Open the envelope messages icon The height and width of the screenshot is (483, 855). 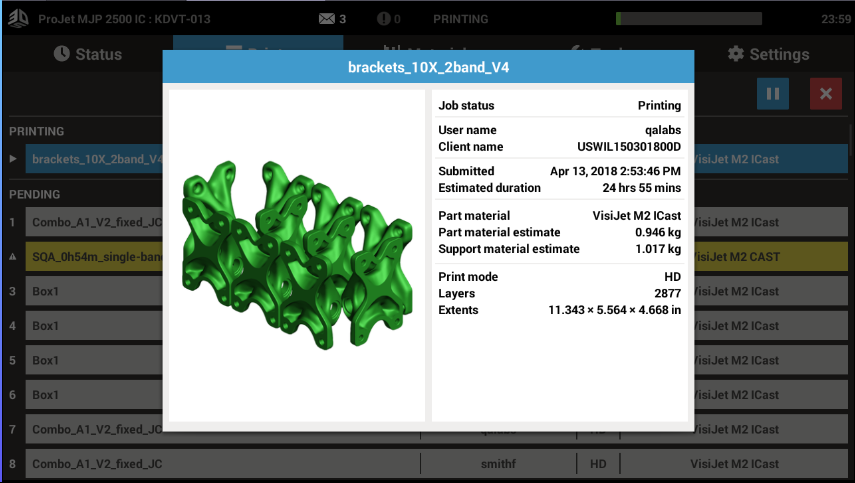click(x=326, y=18)
